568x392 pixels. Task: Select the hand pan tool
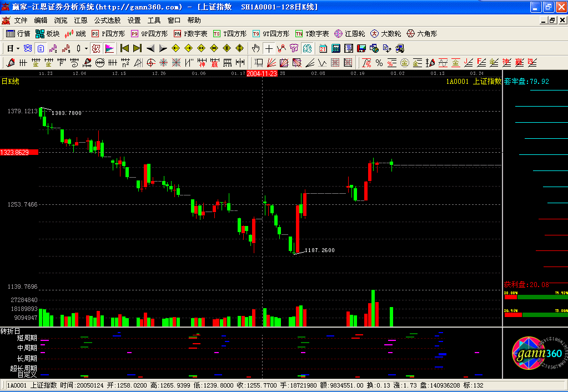(255, 48)
